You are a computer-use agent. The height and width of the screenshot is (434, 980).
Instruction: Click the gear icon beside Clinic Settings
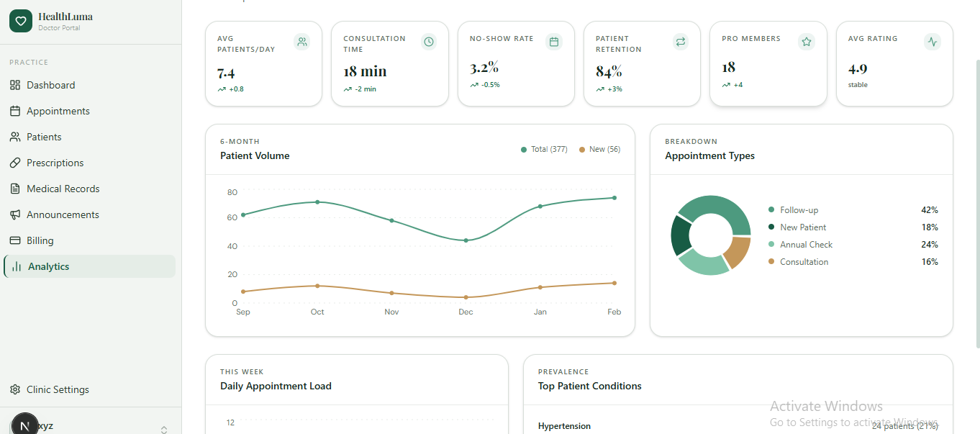(x=15, y=389)
